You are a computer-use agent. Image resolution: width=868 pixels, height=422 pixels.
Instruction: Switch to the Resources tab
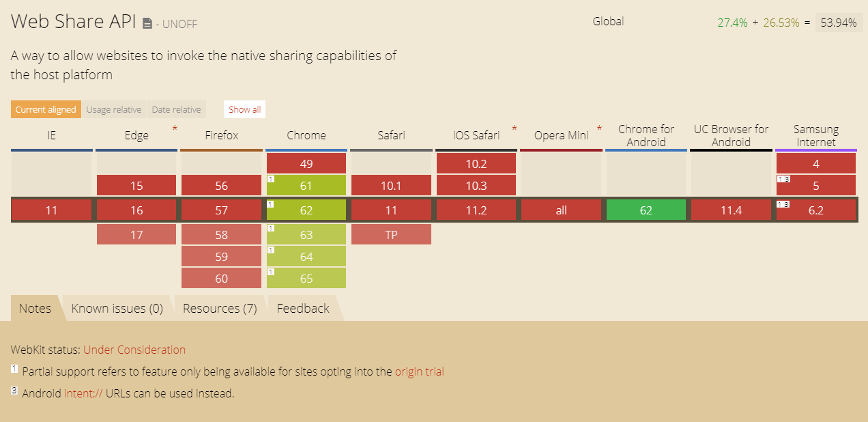(x=220, y=308)
